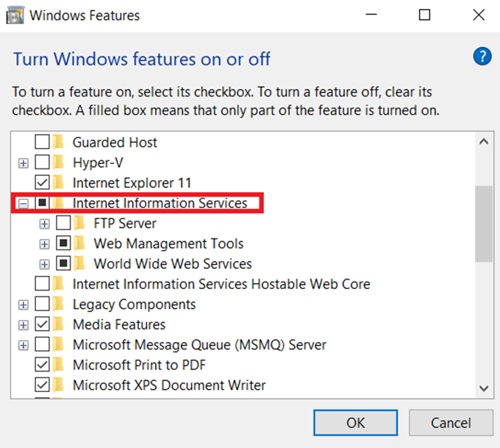Expand the Microsoft Message Queue (MSMQ) Server node
This screenshot has width=500, height=448.
click(x=24, y=346)
